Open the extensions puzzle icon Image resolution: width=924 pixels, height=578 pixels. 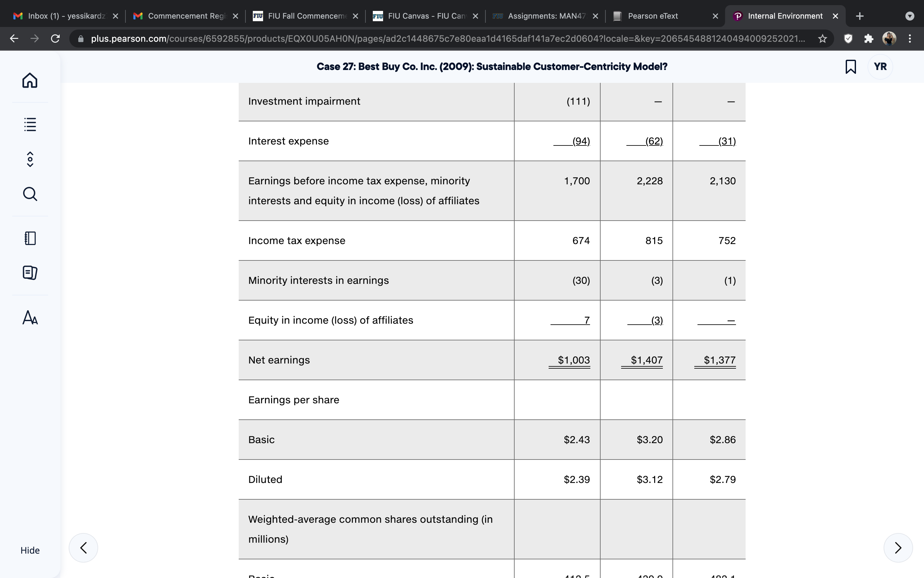[x=868, y=39]
